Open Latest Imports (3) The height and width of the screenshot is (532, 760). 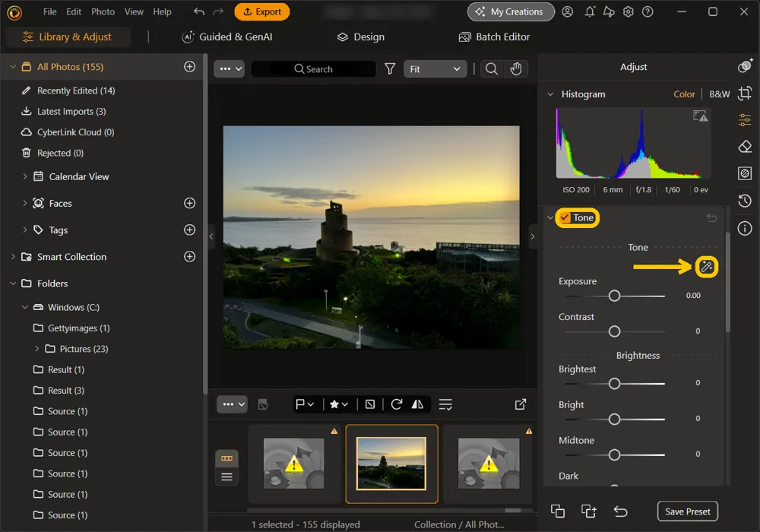[71, 112]
